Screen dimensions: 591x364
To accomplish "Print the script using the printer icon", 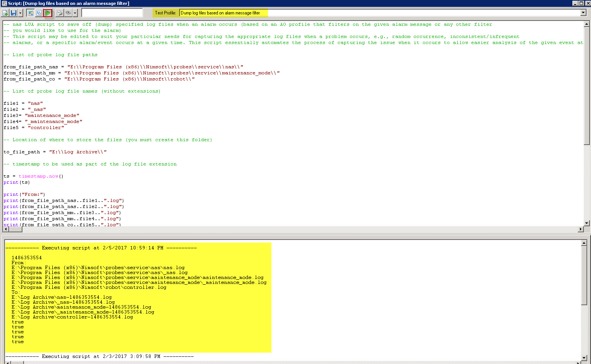I will (x=60, y=13).
